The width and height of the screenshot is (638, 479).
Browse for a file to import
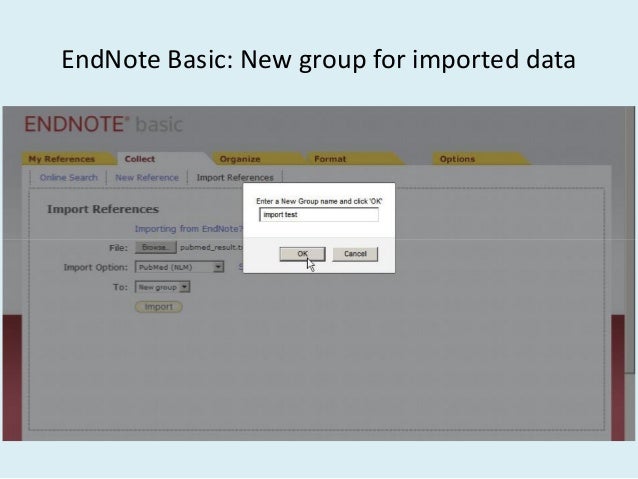[x=155, y=247]
